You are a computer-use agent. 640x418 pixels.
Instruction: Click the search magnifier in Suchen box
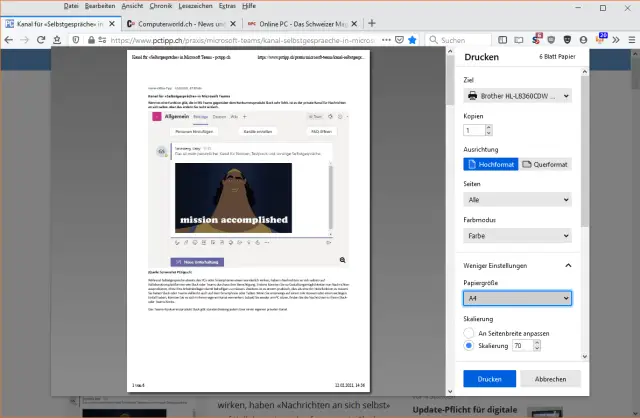(x=431, y=41)
